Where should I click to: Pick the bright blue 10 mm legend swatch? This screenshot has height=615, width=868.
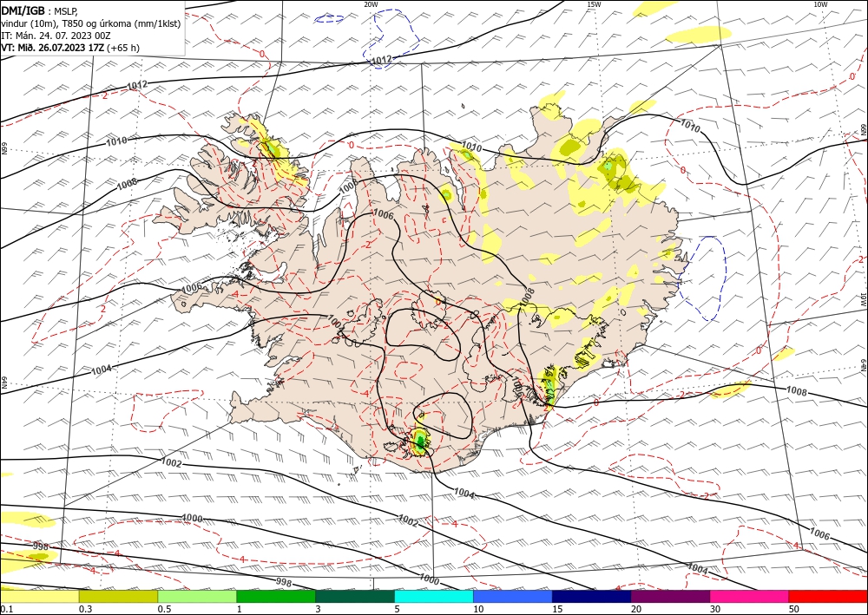click(513, 596)
